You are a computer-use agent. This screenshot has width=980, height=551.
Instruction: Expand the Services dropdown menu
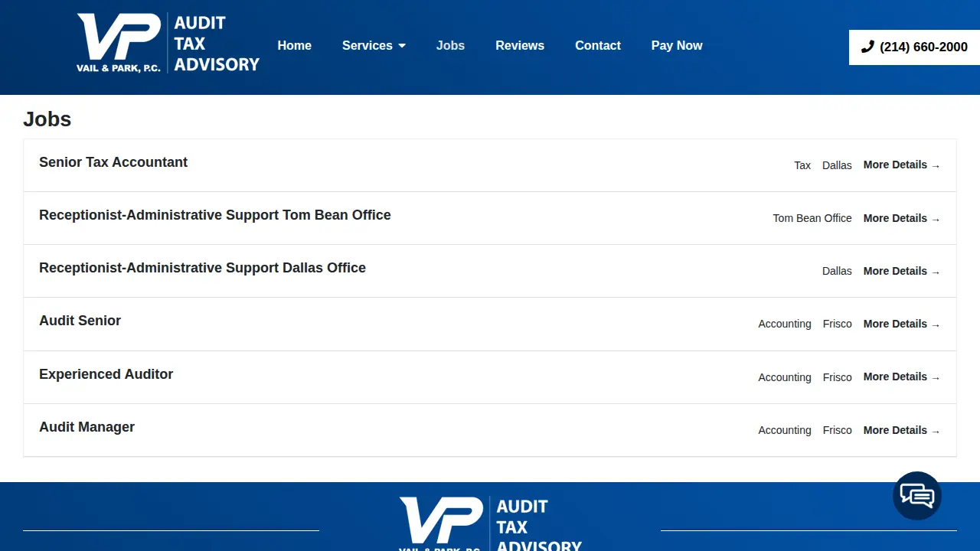(x=374, y=45)
